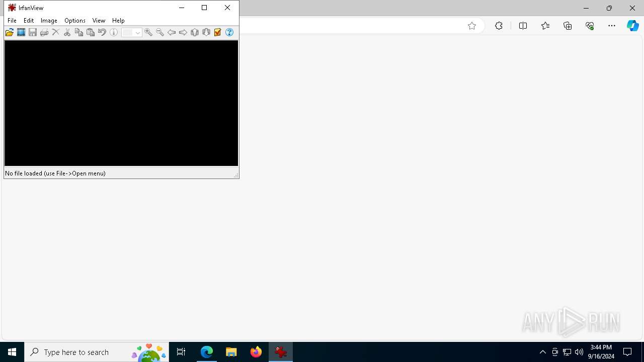Viewport: 644px width, 362px height.
Task: Open the Help menu
Action: click(118, 21)
